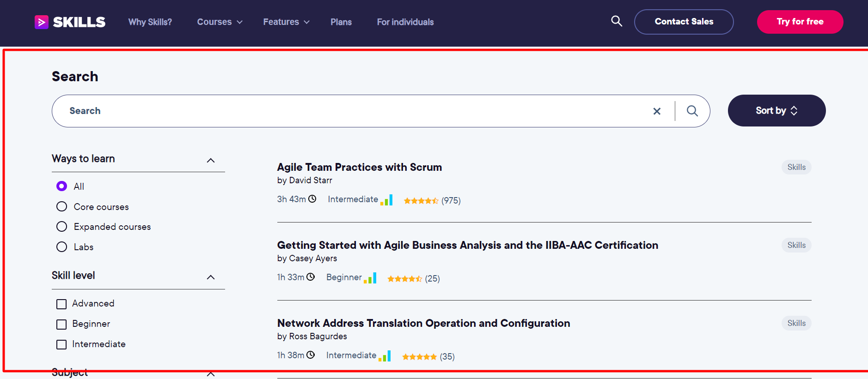Image resolution: width=868 pixels, height=379 pixels.
Task: Select the Core courses radio button
Action: 61,206
